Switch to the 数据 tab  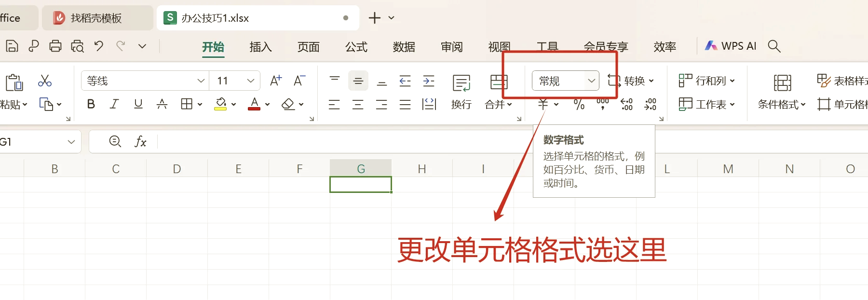[404, 47]
